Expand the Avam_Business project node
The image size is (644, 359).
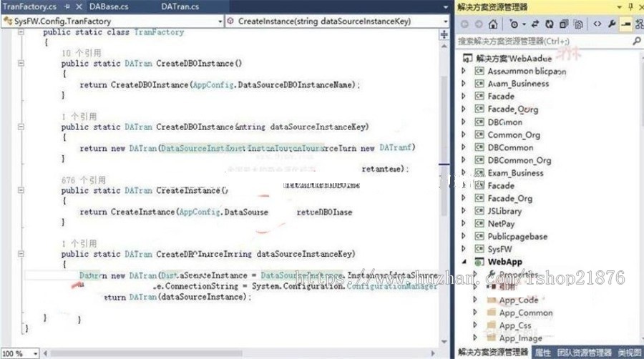point(464,83)
